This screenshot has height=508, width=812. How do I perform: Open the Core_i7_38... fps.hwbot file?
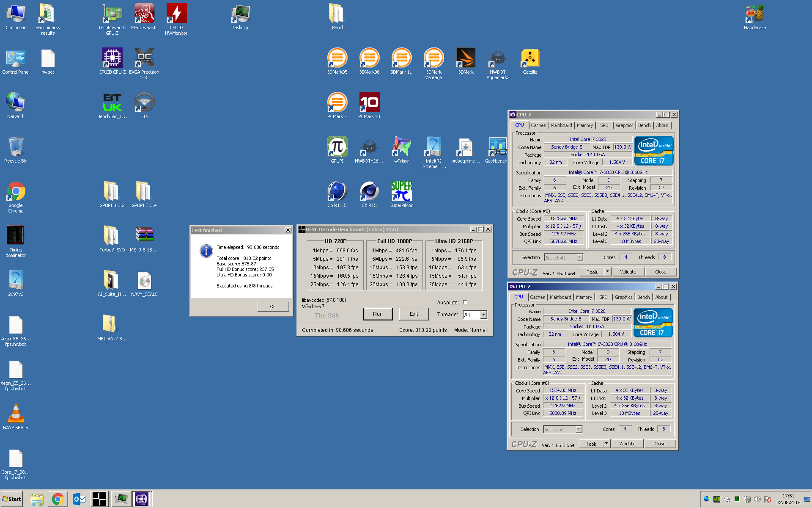(16, 464)
